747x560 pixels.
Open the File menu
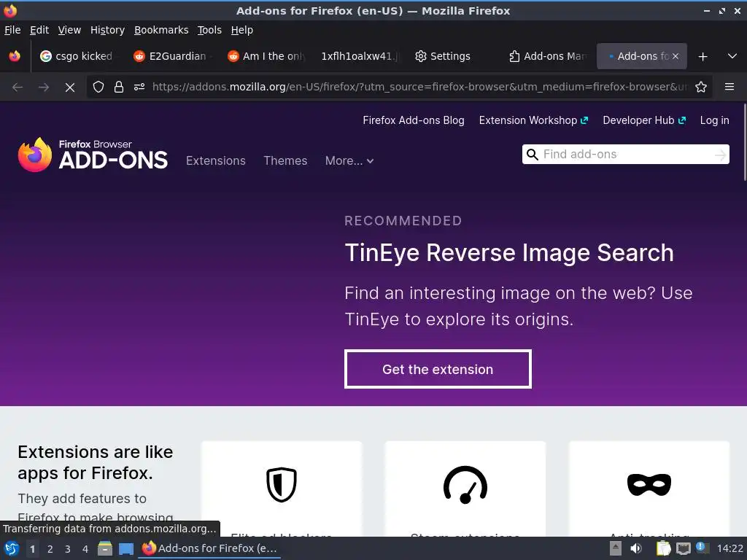click(12, 30)
